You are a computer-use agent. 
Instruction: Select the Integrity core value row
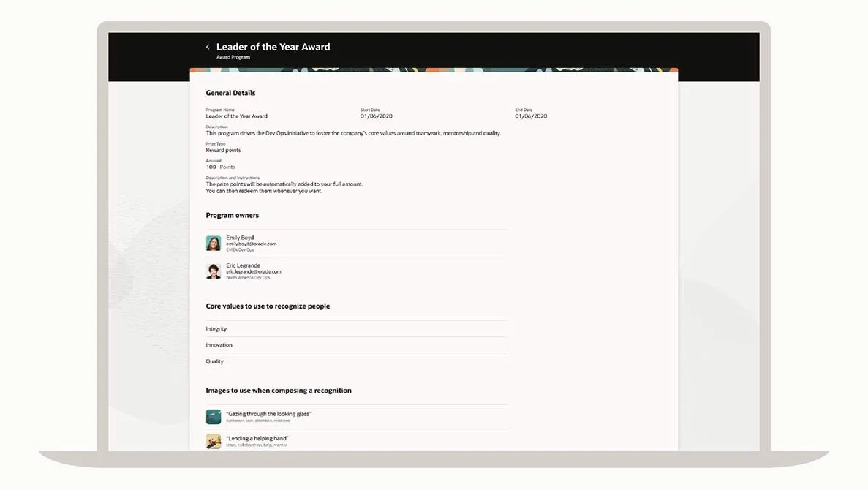(x=356, y=329)
